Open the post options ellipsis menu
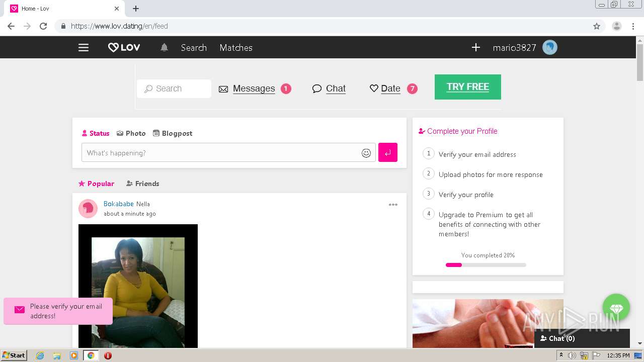Screen dimensions: 644x362 point(393,205)
